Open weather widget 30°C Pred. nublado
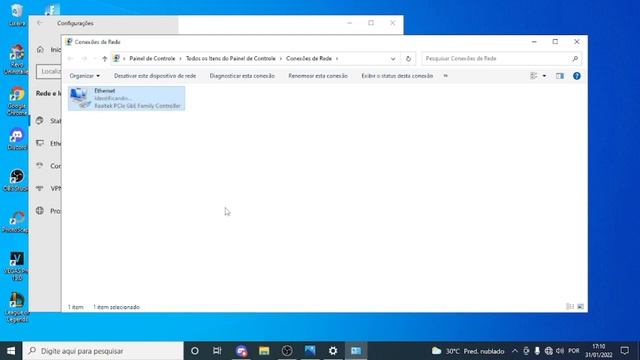640x360 pixels. (468, 351)
